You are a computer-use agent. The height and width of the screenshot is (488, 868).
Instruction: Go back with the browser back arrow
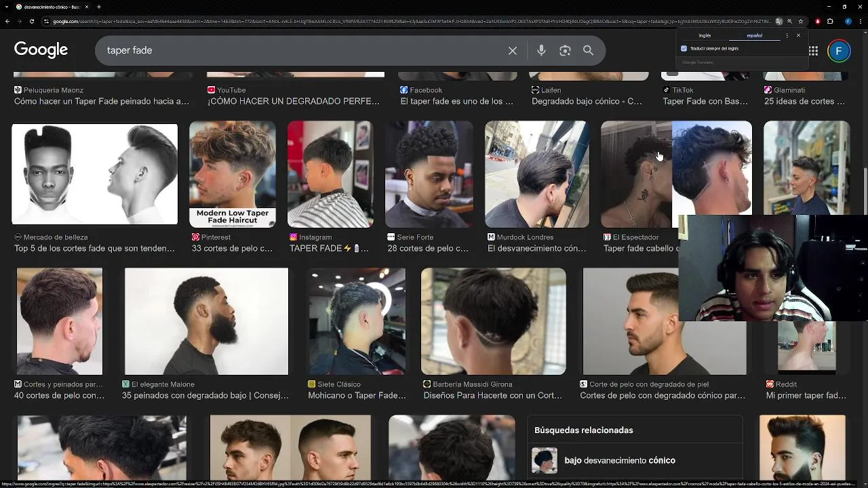(7, 21)
